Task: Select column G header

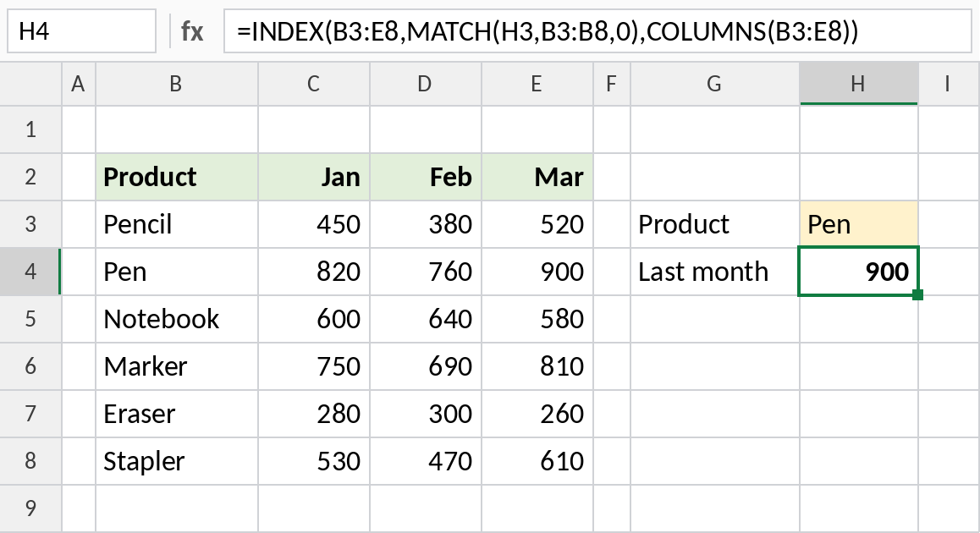Action: 715,83
